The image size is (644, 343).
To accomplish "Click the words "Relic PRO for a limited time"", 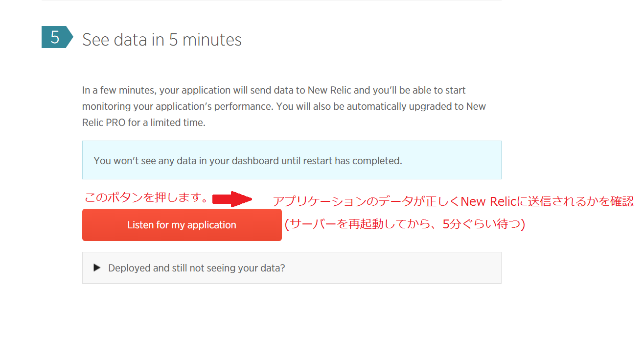I will pyautogui.click(x=143, y=122).
